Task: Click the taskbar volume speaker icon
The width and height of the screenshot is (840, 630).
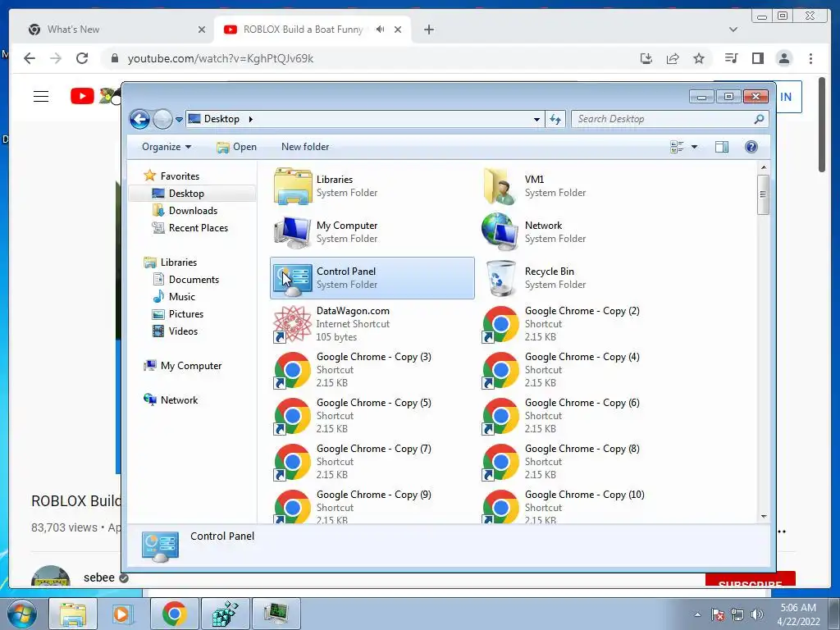Action: pos(756,614)
